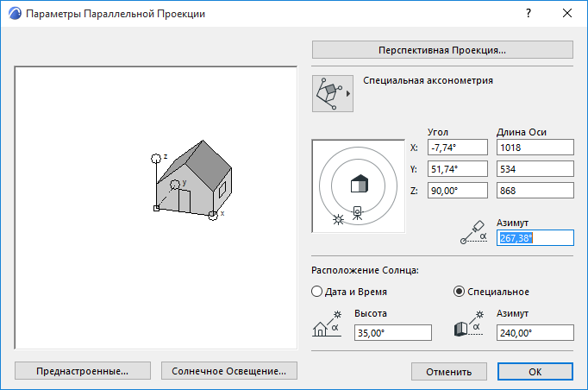
Task: Click the Y axis length field 534
Action: 535,169
